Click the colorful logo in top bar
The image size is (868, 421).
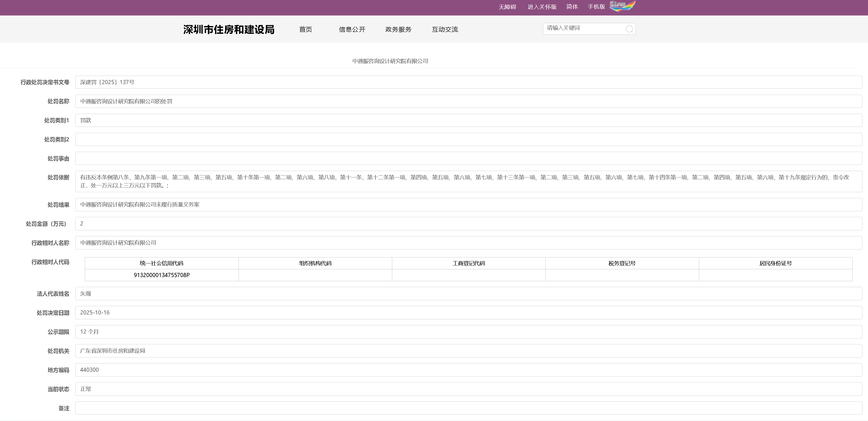pos(622,6)
